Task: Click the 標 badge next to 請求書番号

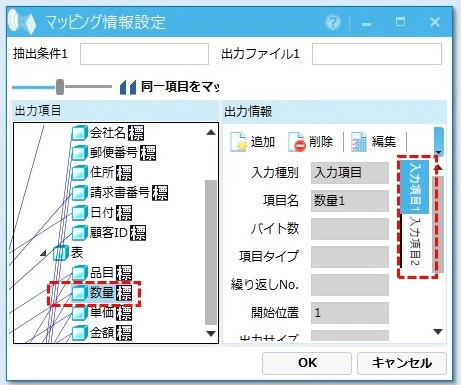Action: 160,193
